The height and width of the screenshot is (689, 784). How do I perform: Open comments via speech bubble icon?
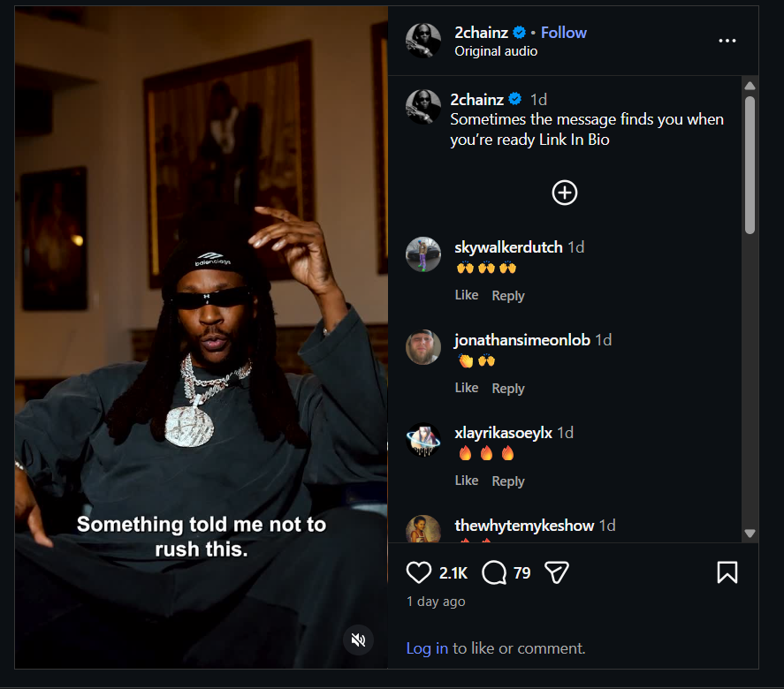pyautogui.click(x=494, y=573)
